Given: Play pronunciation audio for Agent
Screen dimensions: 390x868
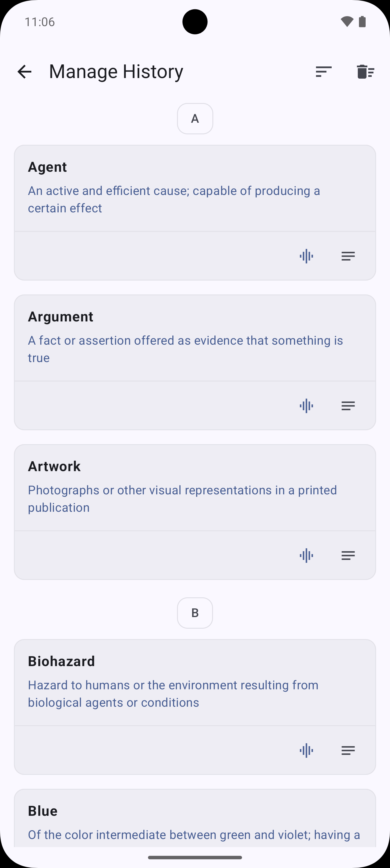Looking at the screenshot, I should click(306, 256).
